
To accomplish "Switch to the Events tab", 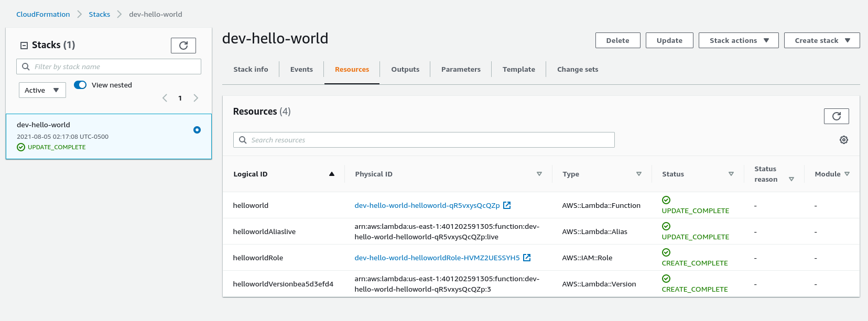I will click(x=301, y=69).
